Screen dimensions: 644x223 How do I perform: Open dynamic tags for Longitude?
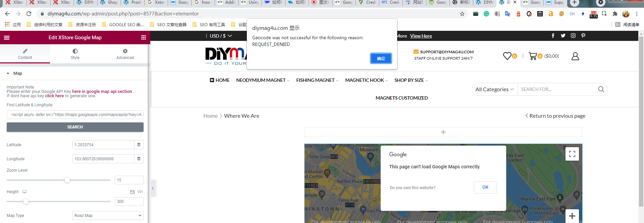139,159
